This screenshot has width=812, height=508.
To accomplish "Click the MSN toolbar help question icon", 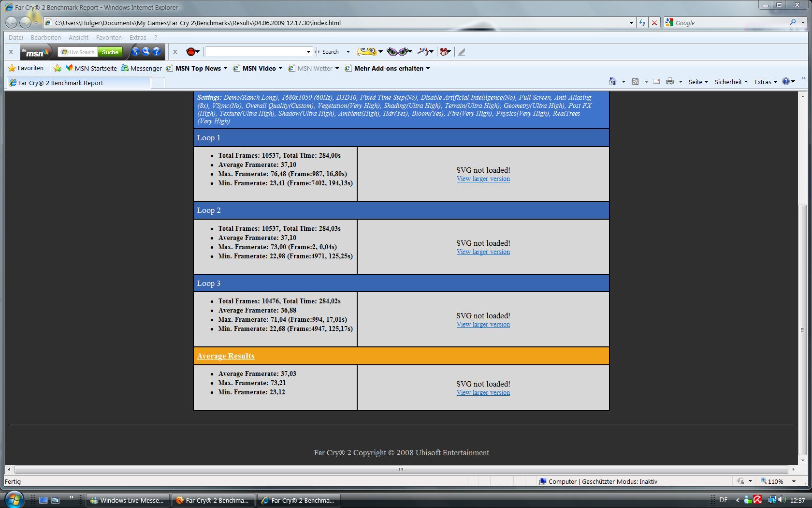I will pos(156,51).
